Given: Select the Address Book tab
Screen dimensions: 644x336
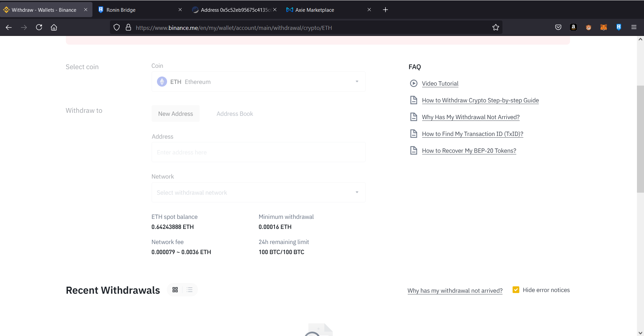Looking at the screenshot, I should (235, 113).
